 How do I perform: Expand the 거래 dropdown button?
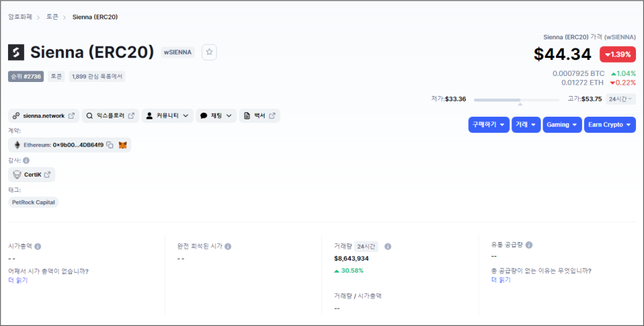(x=526, y=125)
